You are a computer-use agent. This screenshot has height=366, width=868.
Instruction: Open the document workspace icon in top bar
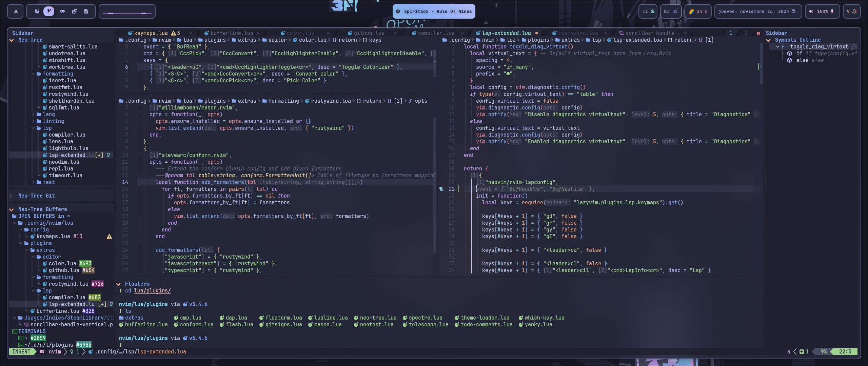click(86, 12)
